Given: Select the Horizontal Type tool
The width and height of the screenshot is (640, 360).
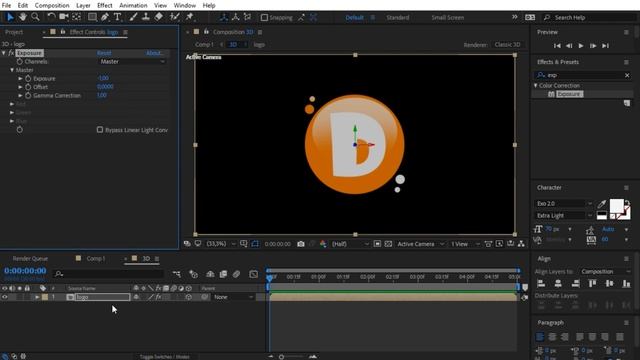Looking at the screenshot, I should [x=118, y=17].
